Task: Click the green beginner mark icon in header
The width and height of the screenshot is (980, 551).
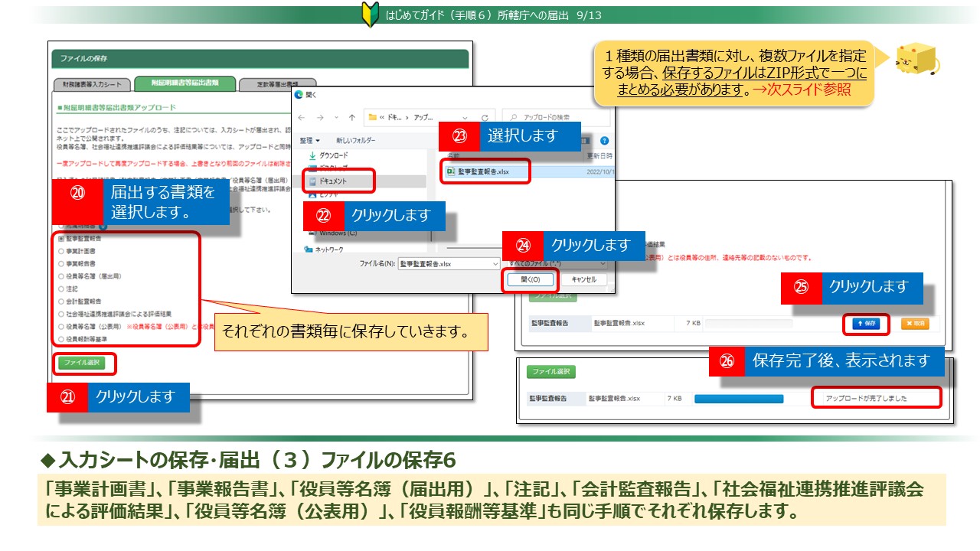Action: pos(370,15)
